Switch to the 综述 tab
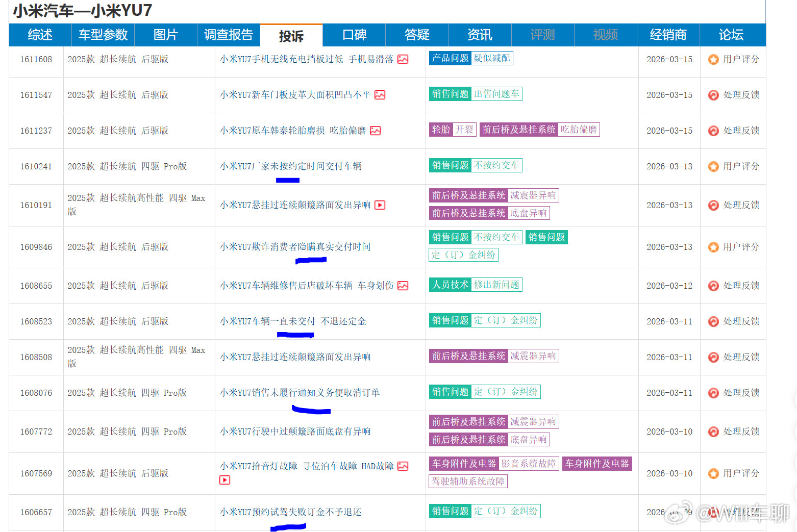797x532 pixels. (x=40, y=35)
